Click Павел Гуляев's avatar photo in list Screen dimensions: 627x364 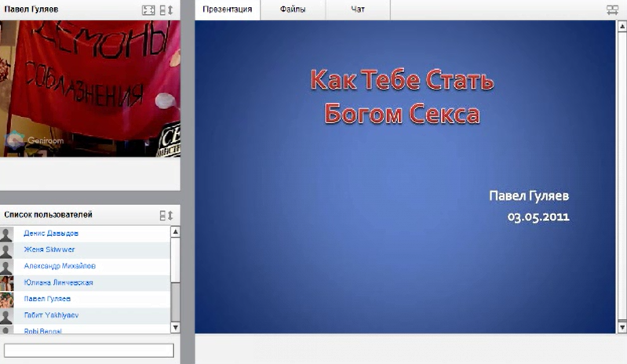click(x=7, y=300)
